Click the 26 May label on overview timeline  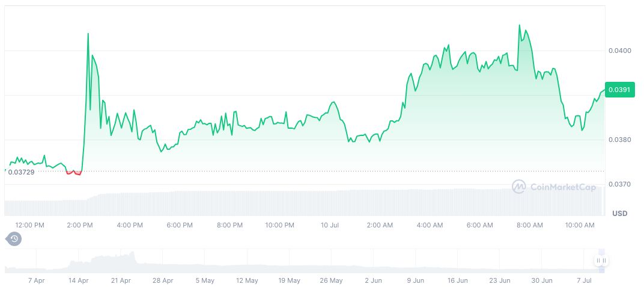332,280
